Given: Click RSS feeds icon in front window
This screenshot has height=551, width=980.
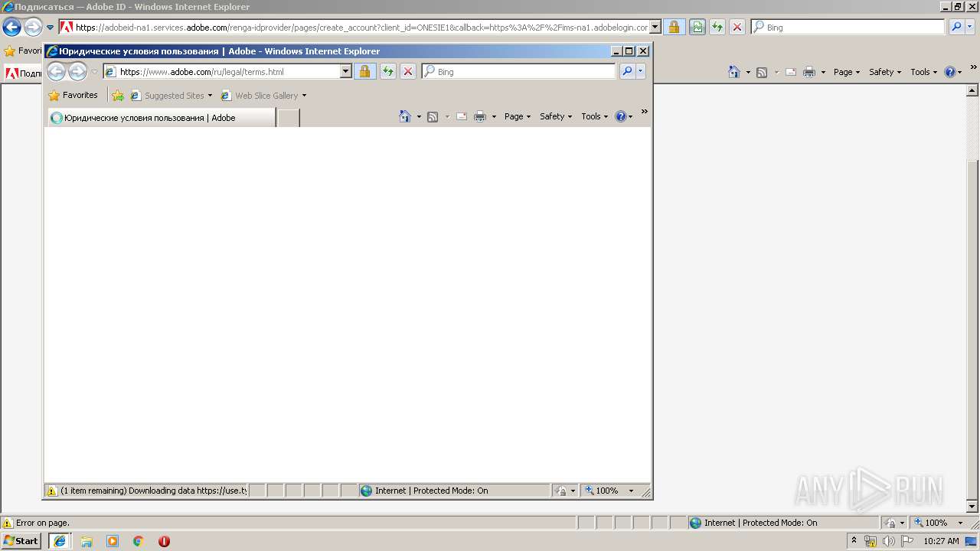Looking at the screenshot, I should (433, 116).
